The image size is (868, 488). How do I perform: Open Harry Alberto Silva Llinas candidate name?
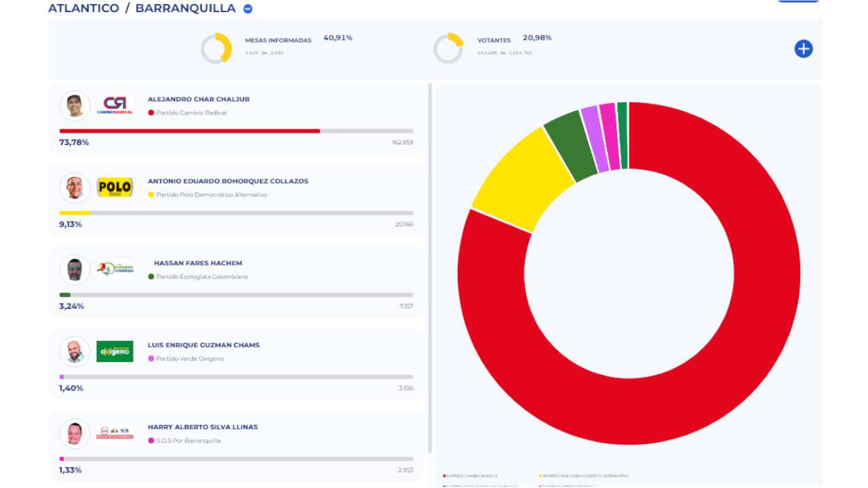click(x=203, y=427)
